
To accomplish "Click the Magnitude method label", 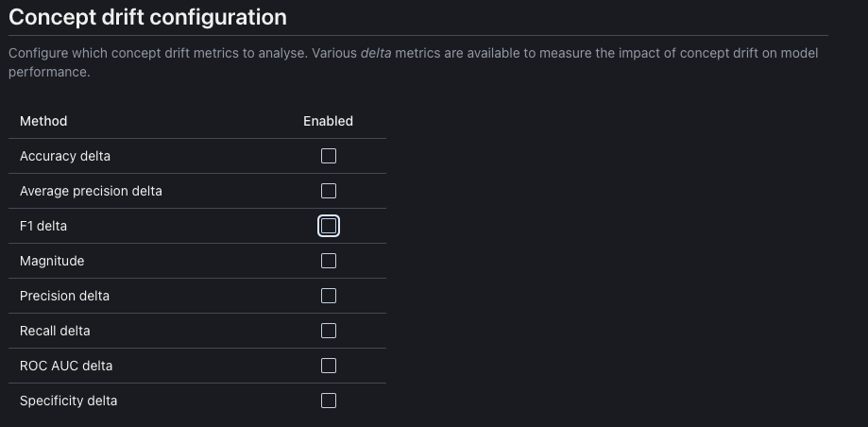I will (52, 261).
